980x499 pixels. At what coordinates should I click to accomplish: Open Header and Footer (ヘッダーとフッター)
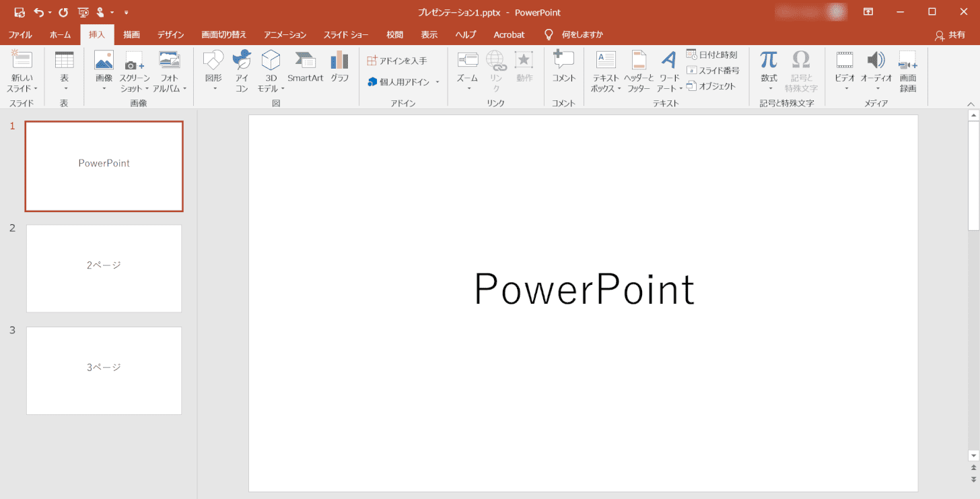pos(639,72)
